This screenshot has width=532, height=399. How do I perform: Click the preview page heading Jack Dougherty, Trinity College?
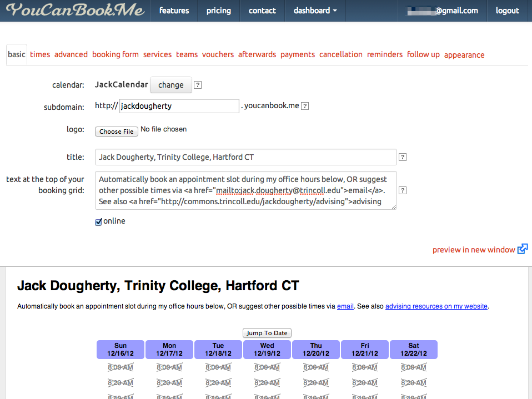(158, 286)
